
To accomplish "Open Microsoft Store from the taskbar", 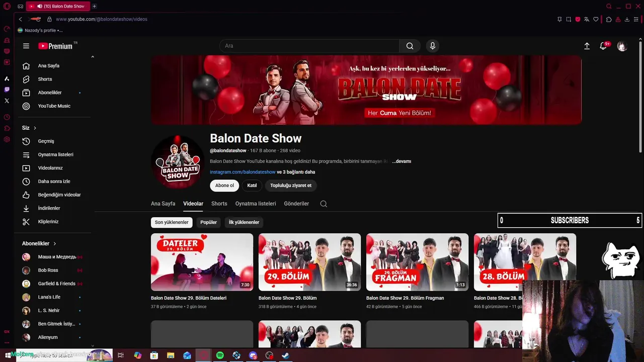I will [x=154, y=355].
